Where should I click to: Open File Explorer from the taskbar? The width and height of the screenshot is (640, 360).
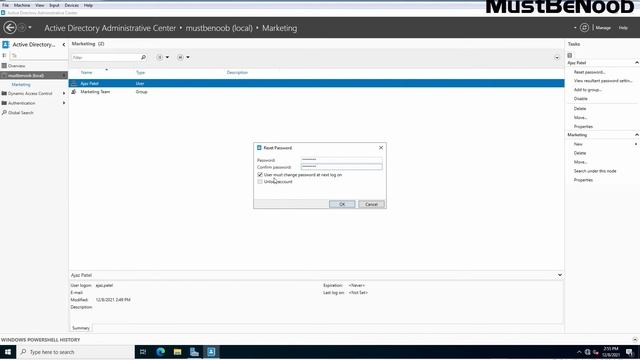click(177, 352)
